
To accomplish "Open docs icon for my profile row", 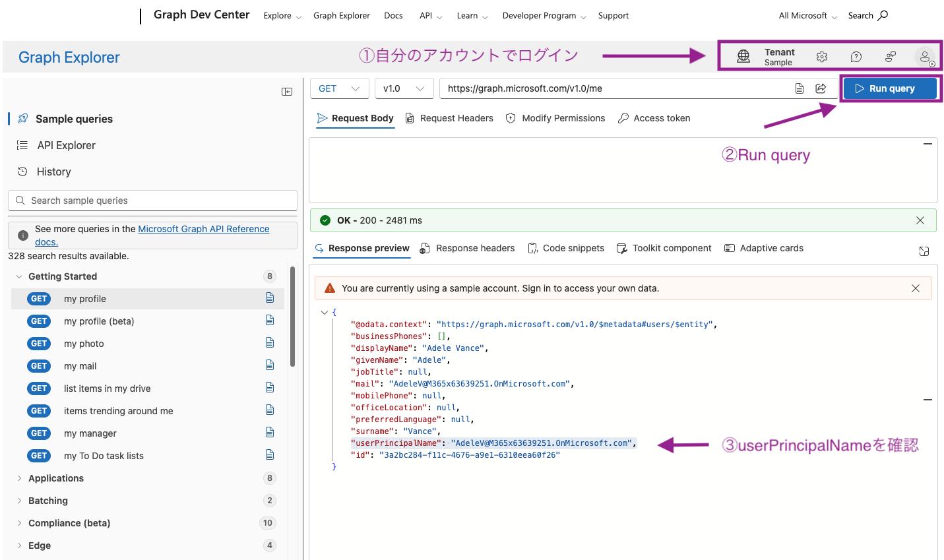I will pos(270,298).
